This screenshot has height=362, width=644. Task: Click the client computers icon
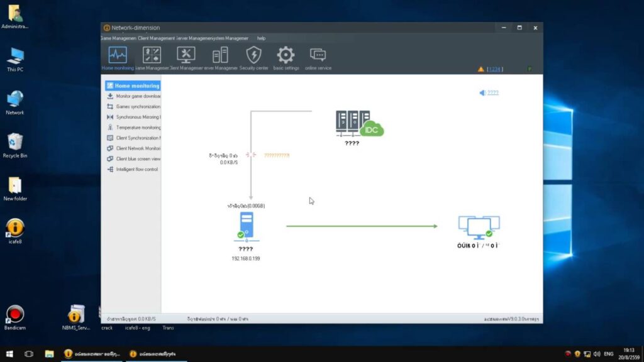click(479, 228)
